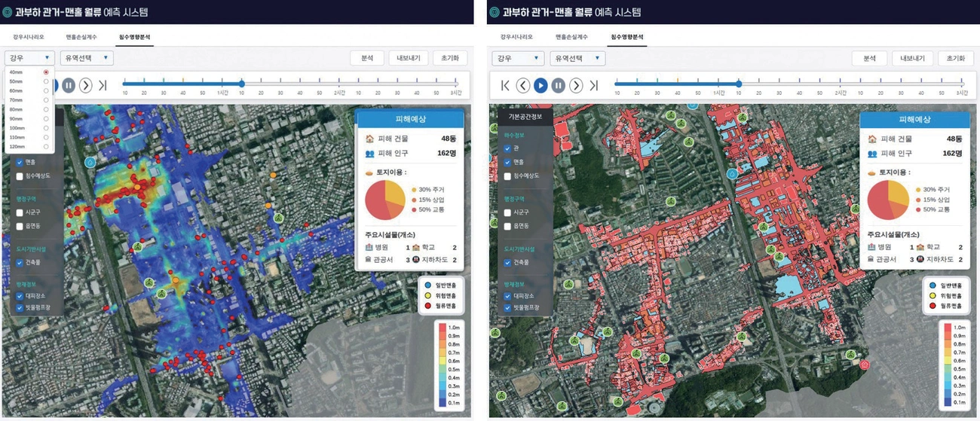The width and height of the screenshot is (980, 421).
Task: Switch to 맨홀손실계수 tab in left window
Action: tap(81, 36)
